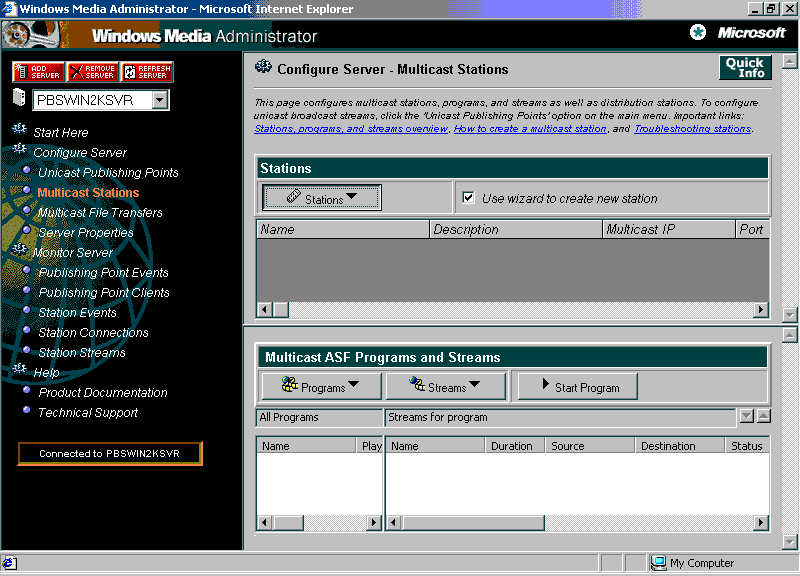Click the bullet beside Unicast Publishing Points
Viewport: 800px width, 576px height.
27,170
